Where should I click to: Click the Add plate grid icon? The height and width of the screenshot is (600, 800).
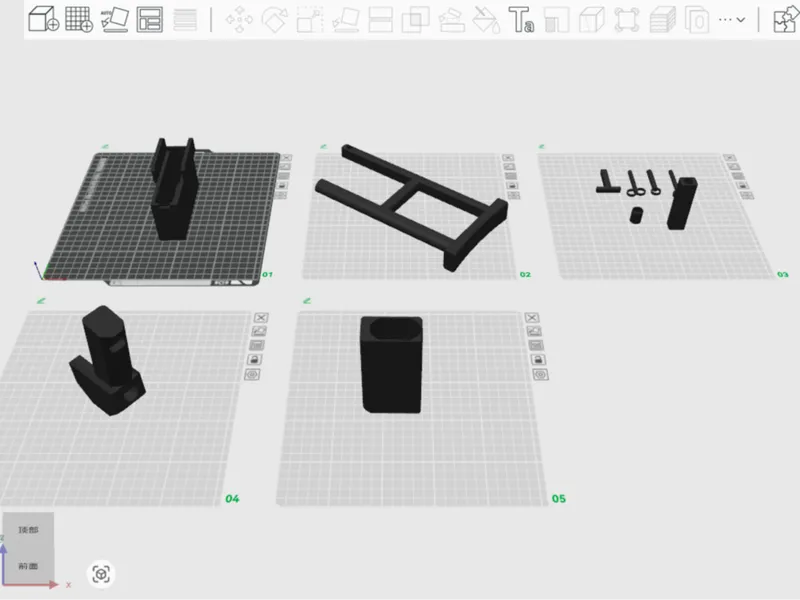point(79,19)
